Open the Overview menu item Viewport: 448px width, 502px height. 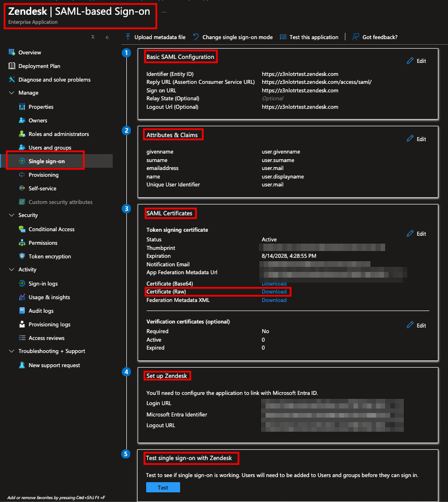[30, 52]
